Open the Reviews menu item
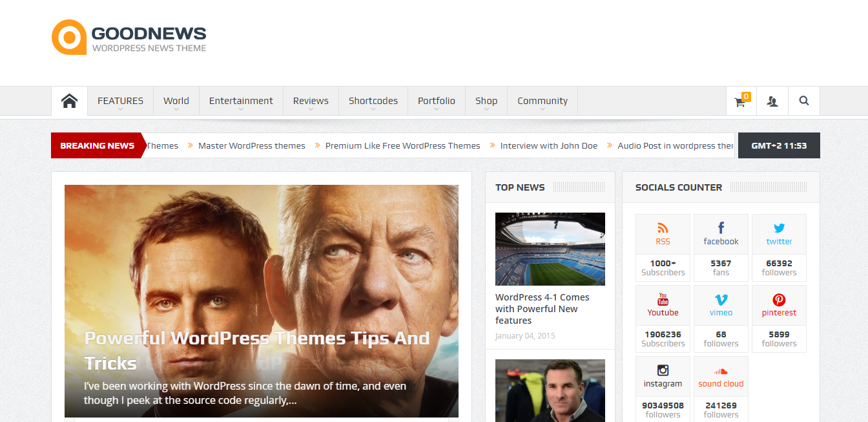Image resolution: width=868 pixels, height=422 pixels. pos(311,101)
